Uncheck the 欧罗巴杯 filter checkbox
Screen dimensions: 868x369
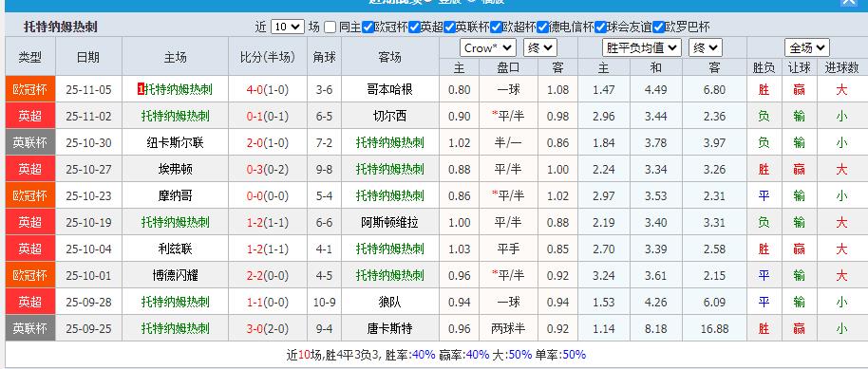coord(657,28)
